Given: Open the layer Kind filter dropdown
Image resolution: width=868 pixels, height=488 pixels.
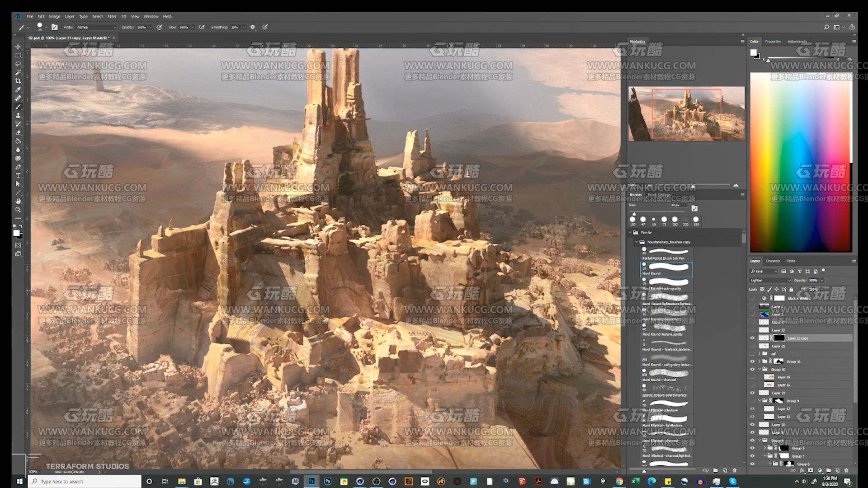Looking at the screenshot, I should pos(764,271).
